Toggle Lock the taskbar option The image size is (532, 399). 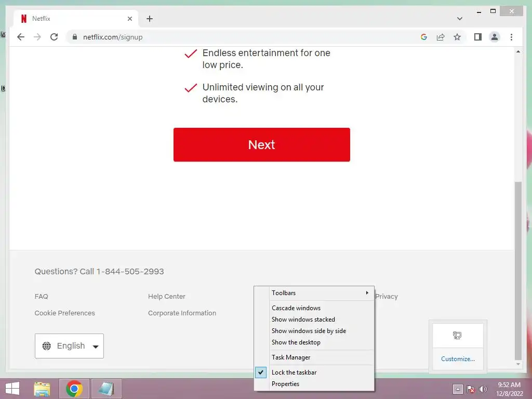click(x=314, y=372)
